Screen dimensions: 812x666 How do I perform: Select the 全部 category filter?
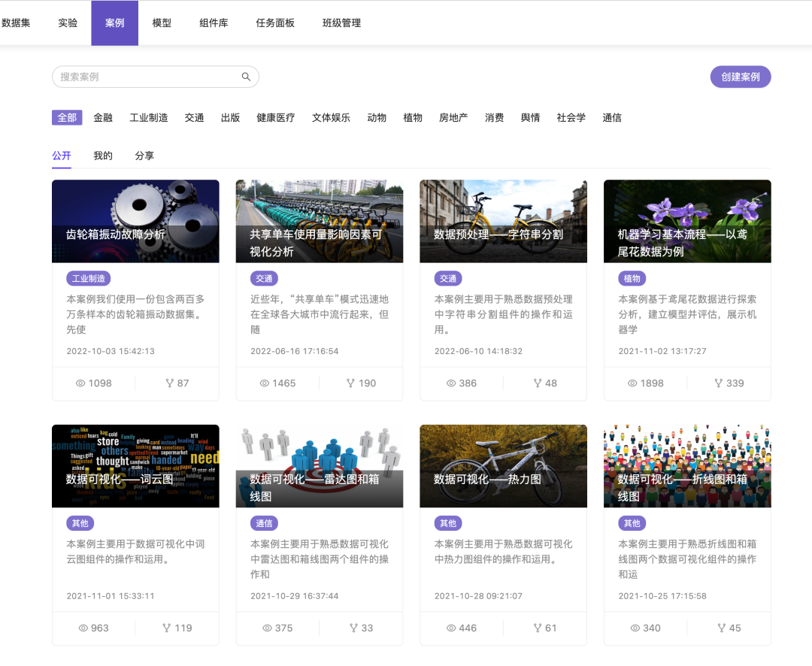[67, 117]
